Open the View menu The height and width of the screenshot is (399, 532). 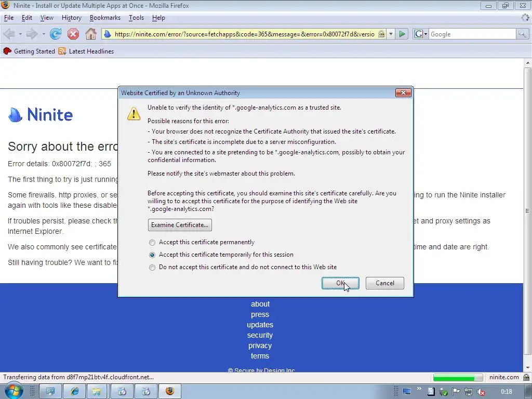[47, 18]
